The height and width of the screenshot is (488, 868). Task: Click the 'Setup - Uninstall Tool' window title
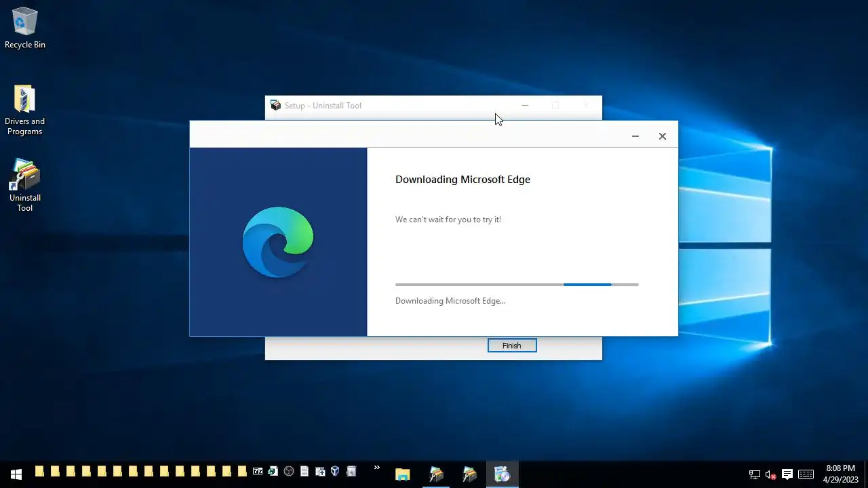[x=323, y=106]
